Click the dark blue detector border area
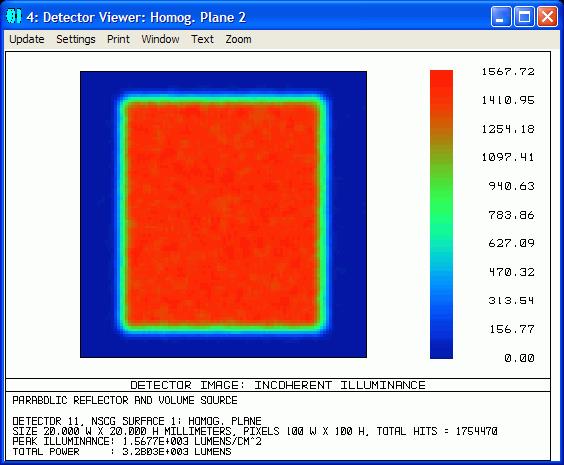564x465 pixels. (97, 214)
